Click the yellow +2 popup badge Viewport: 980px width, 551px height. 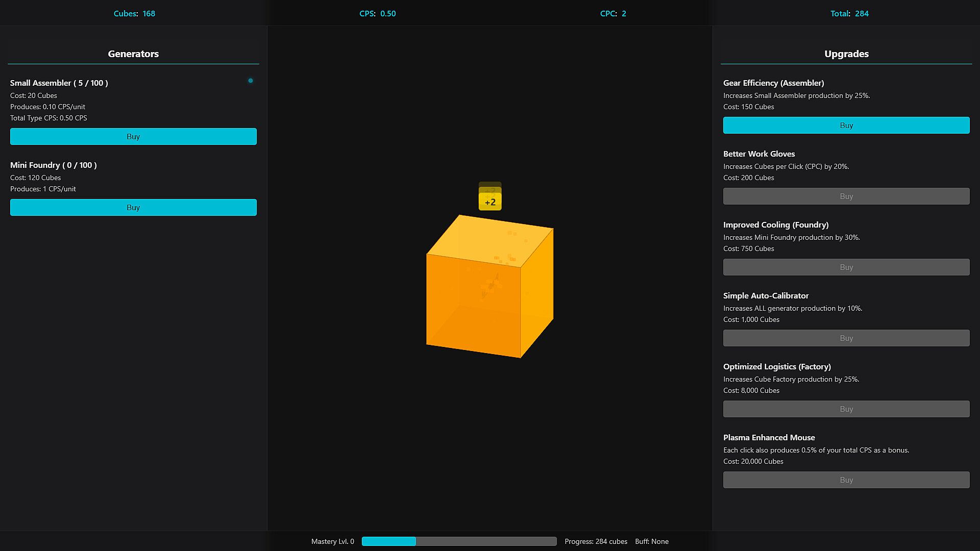[490, 202]
